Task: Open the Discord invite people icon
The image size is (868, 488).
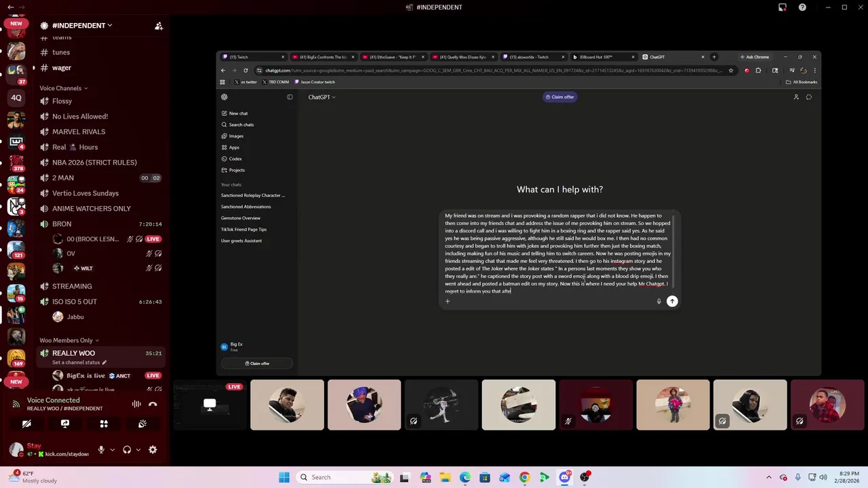Action: [159, 26]
